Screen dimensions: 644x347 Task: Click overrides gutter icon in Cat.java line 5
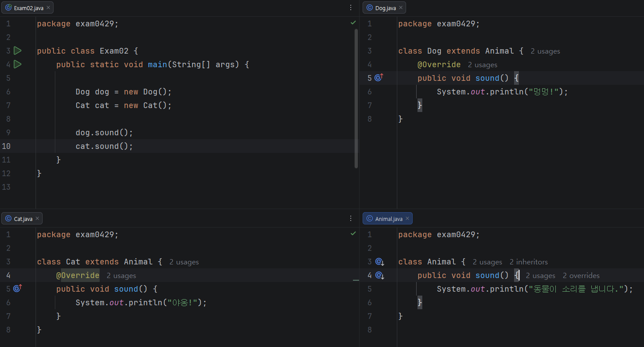click(18, 289)
